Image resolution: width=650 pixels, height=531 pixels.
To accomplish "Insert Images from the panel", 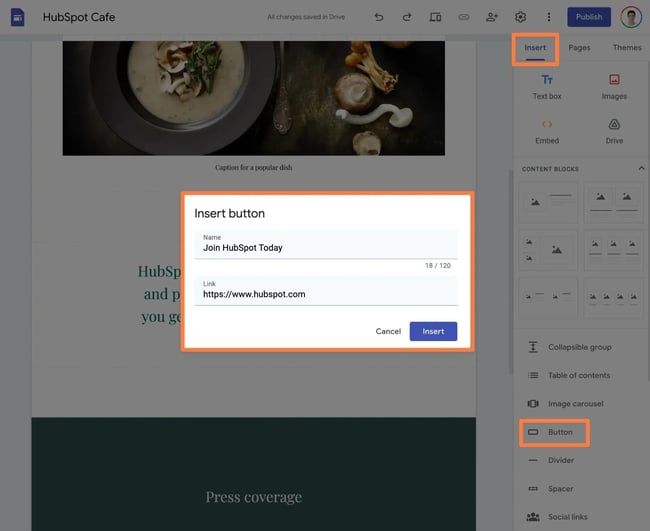I will pyautogui.click(x=614, y=87).
